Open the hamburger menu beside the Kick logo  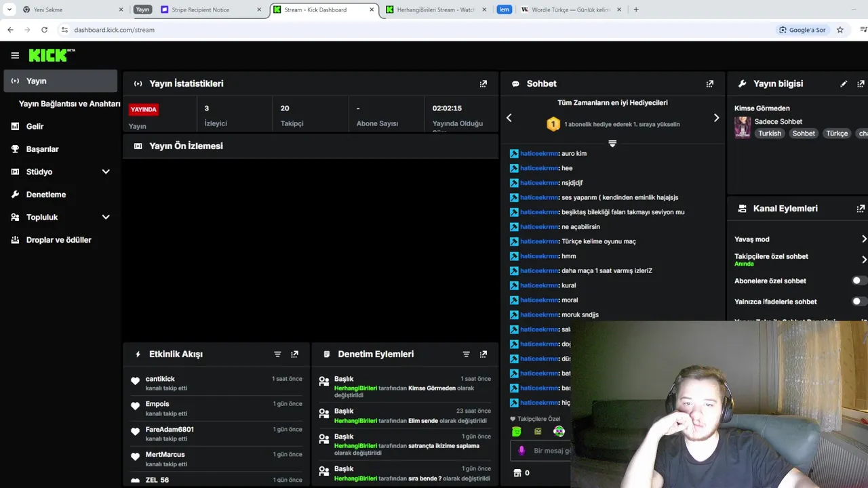click(15, 56)
